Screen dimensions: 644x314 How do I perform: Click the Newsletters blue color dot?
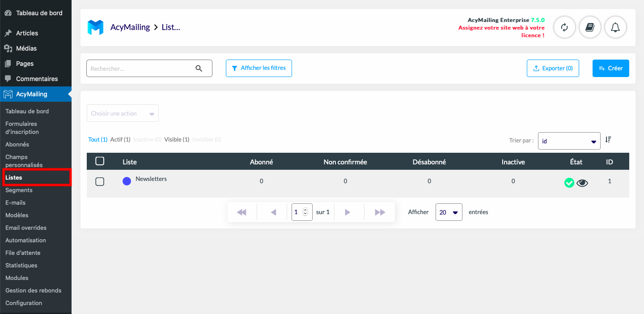[127, 181]
